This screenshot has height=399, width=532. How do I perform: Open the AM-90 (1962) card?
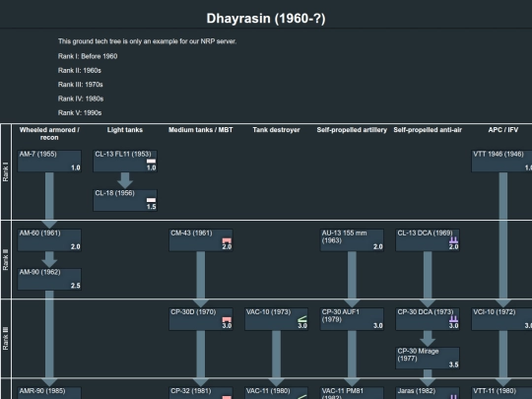coord(49,279)
